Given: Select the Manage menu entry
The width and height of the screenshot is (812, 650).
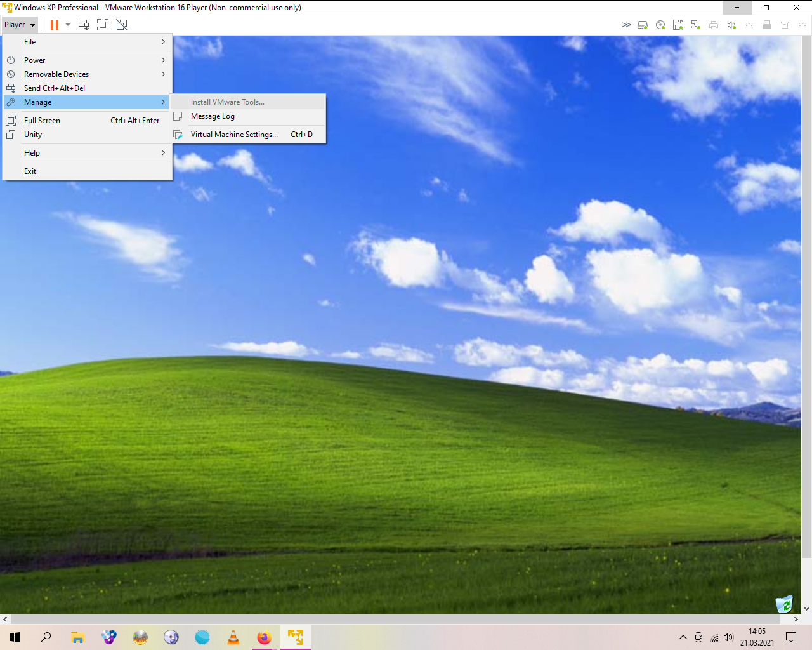Looking at the screenshot, I should 87,102.
